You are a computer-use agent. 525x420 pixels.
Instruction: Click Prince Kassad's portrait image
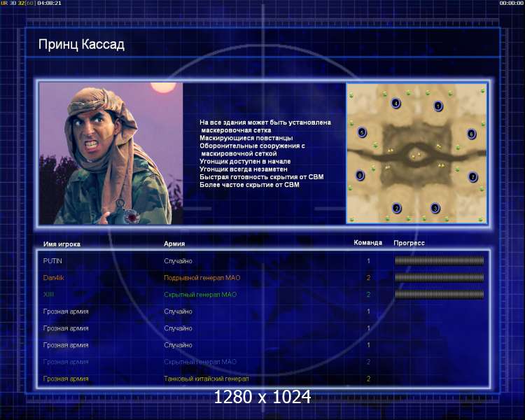click(x=111, y=153)
